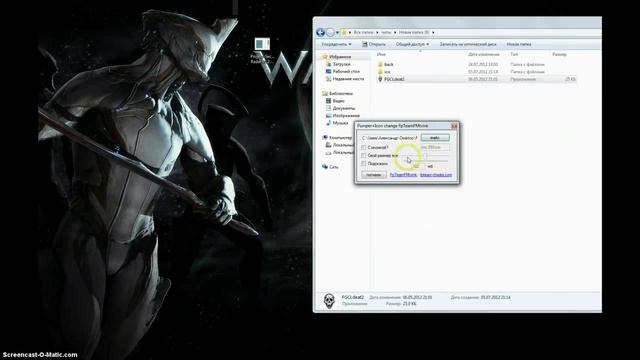This screenshot has width=640, height=360.
Task: Click the Explorer back navigation arrow
Action: [320, 32]
